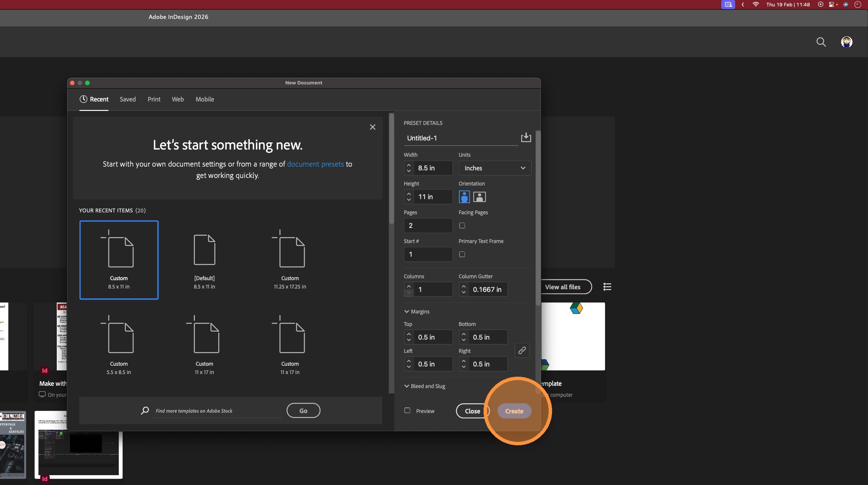Click the save document preset icon

[x=526, y=137]
